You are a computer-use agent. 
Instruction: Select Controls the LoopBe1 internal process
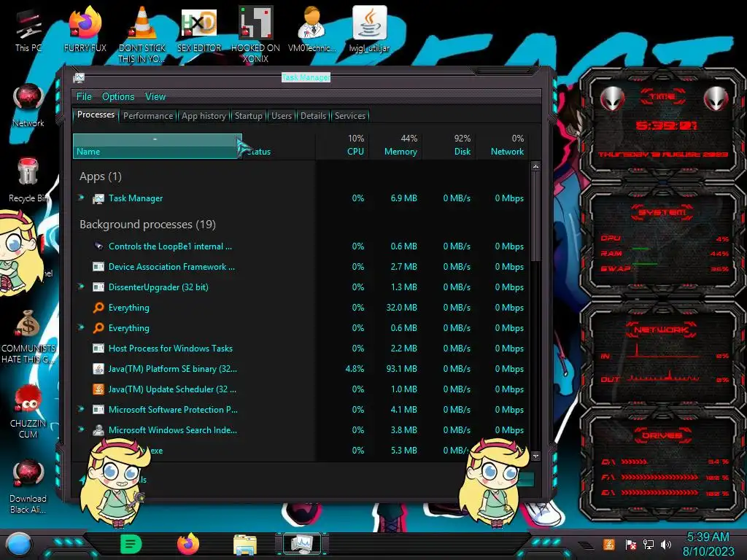[301, 246]
